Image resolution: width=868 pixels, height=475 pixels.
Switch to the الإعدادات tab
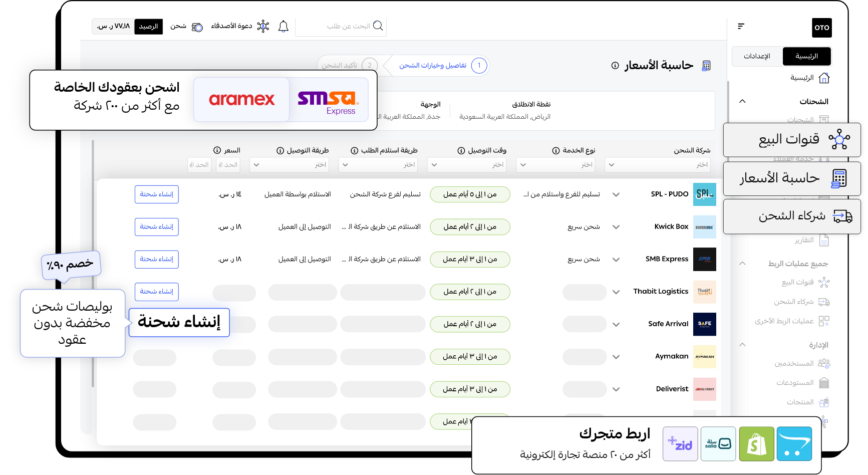tap(757, 56)
